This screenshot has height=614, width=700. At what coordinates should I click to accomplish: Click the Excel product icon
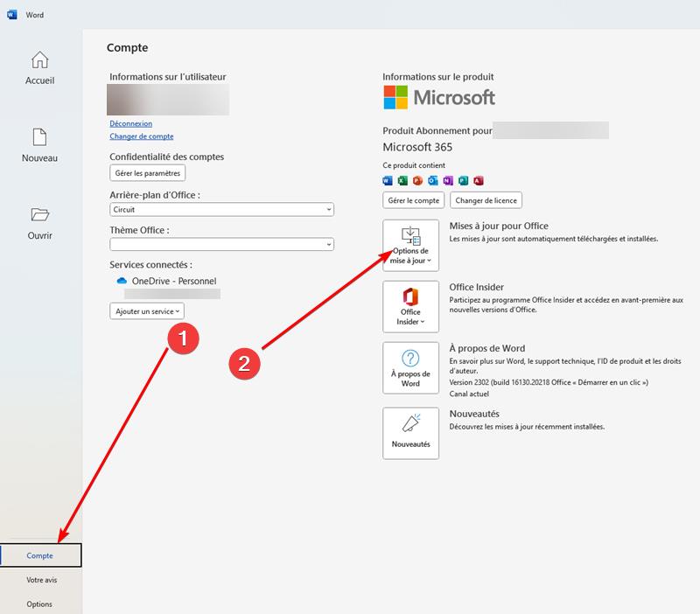[402, 180]
